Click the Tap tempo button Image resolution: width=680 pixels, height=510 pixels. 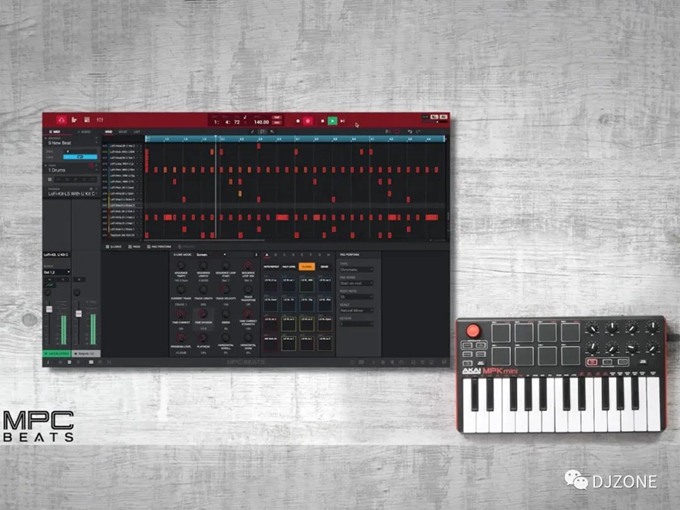[x=276, y=118]
